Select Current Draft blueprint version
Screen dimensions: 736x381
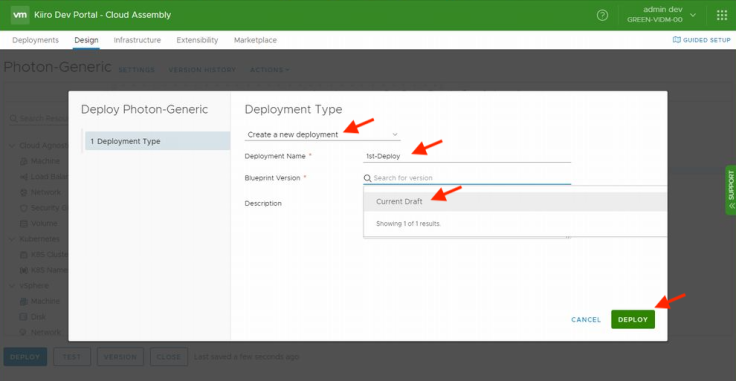515,202
